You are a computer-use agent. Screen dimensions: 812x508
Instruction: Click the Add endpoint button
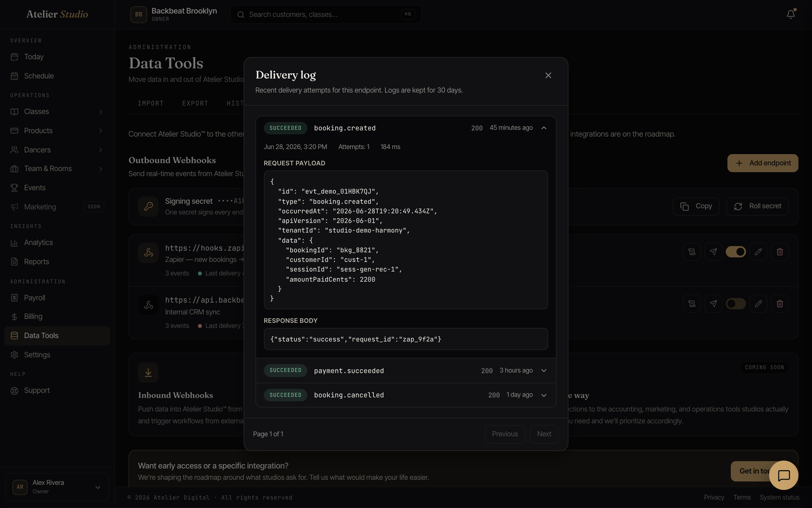click(x=763, y=163)
